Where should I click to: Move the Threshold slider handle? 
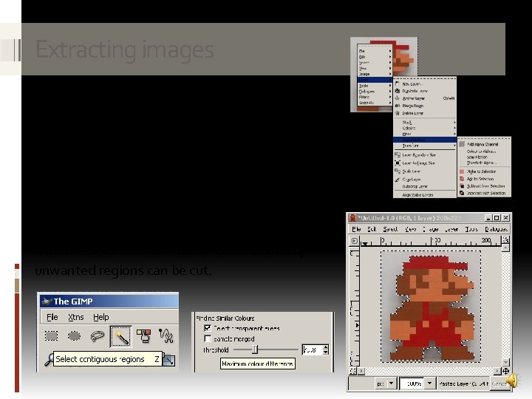[x=255, y=349]
